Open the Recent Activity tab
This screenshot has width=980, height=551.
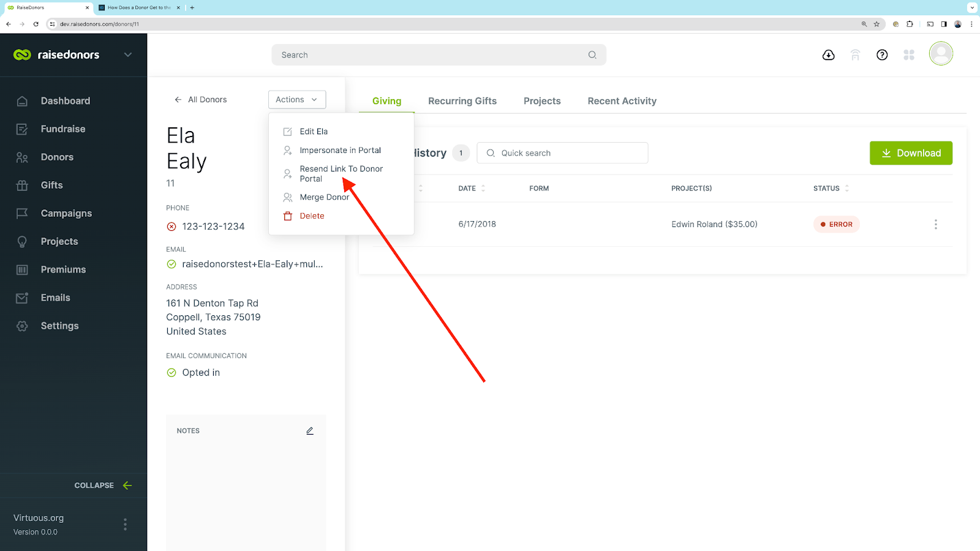click(x=622, y=101)
